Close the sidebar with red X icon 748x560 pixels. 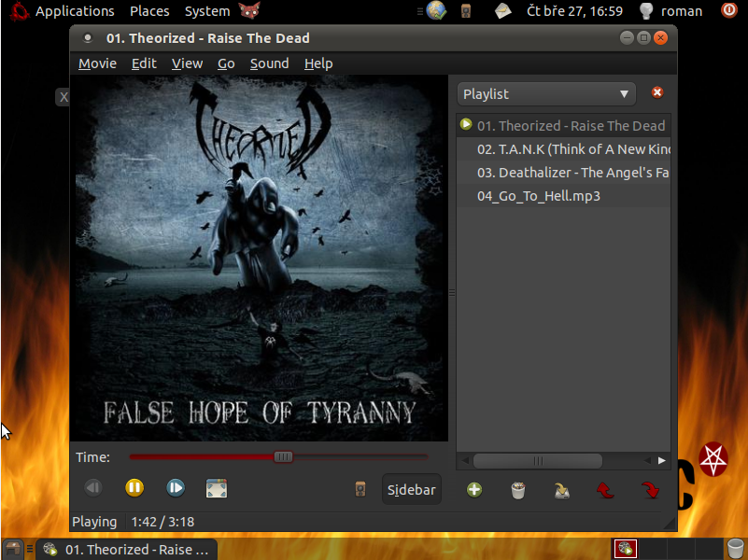tap(657, 92)
